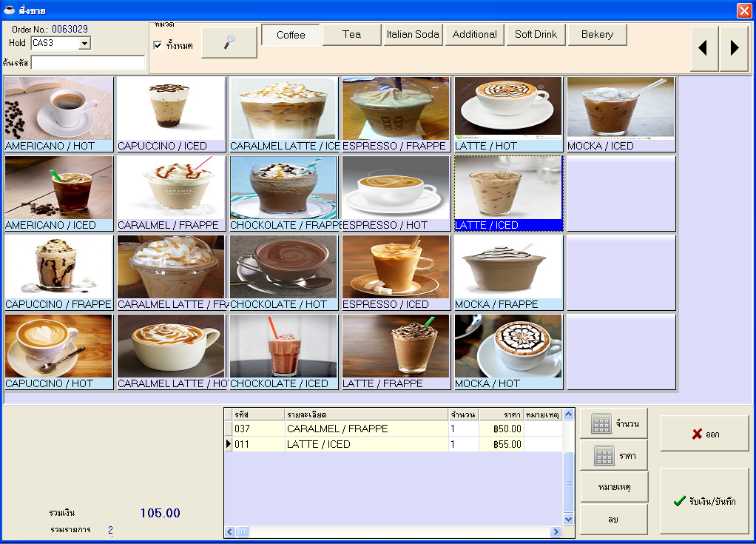Add ESPRESSO / FRAPPE to the order
This screenshot has height=544, width=756.
pyautogui.click(x=396, y=114)
